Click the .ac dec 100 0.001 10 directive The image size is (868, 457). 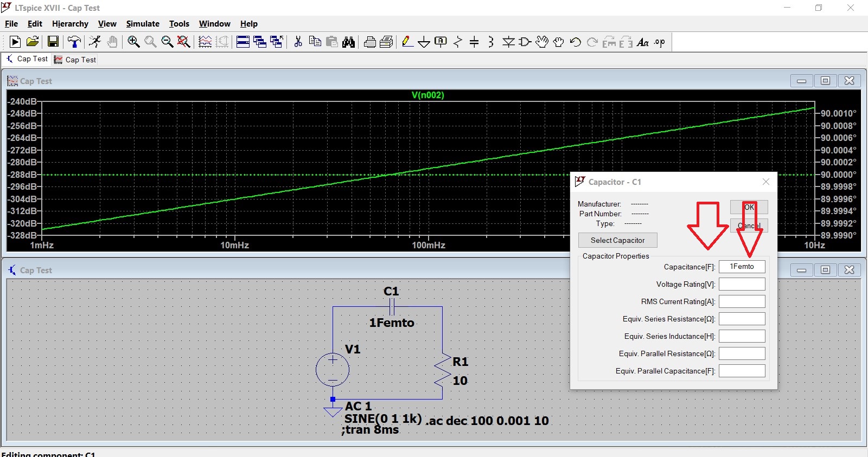click(x=487, y=421)
